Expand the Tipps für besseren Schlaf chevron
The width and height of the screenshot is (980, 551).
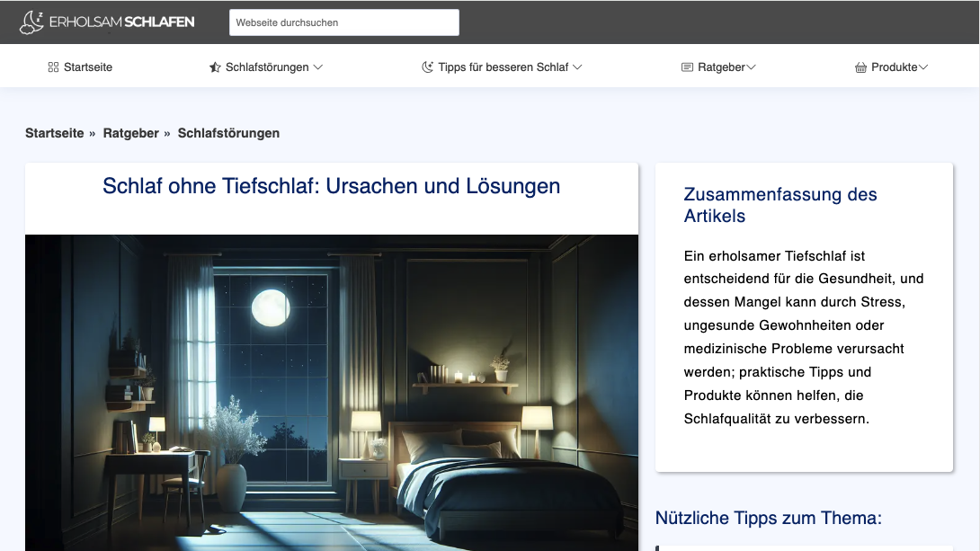click(577, 67)
